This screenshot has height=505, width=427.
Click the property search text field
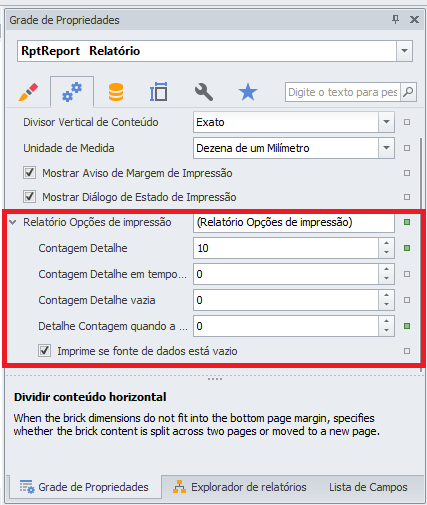click(343, 92)
